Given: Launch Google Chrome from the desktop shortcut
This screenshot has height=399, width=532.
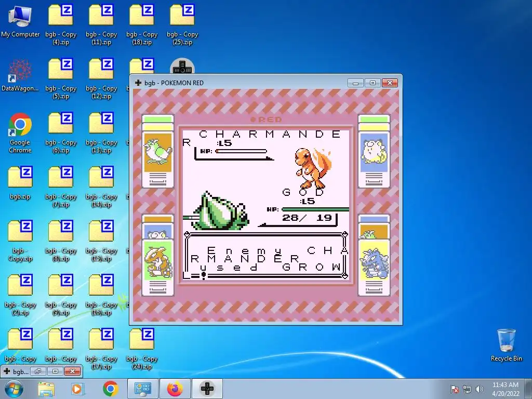Looking at the screenshot, I should tap(20, 133).
